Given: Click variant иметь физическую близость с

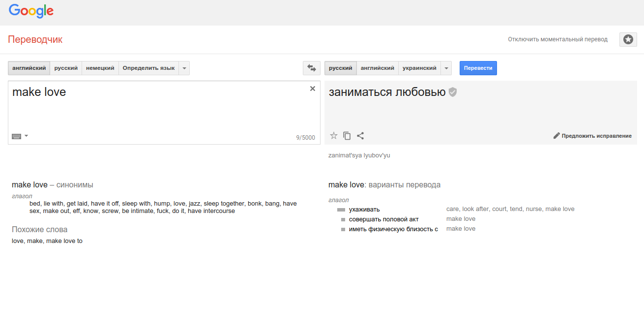Looking at the screenshot, I should coord(393,229).
